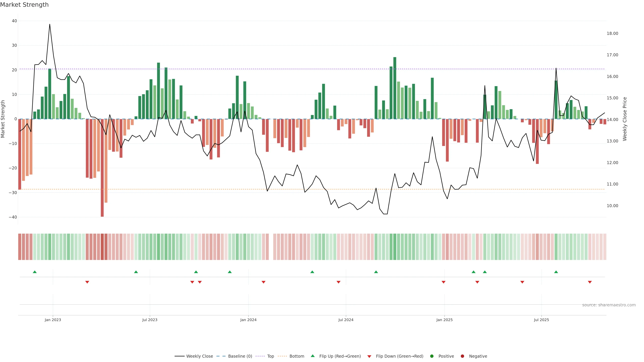Click the Flip Down red triangle legend icon
Screen dimensions: 644x362
pyautogui.click(x=369, y=356)
